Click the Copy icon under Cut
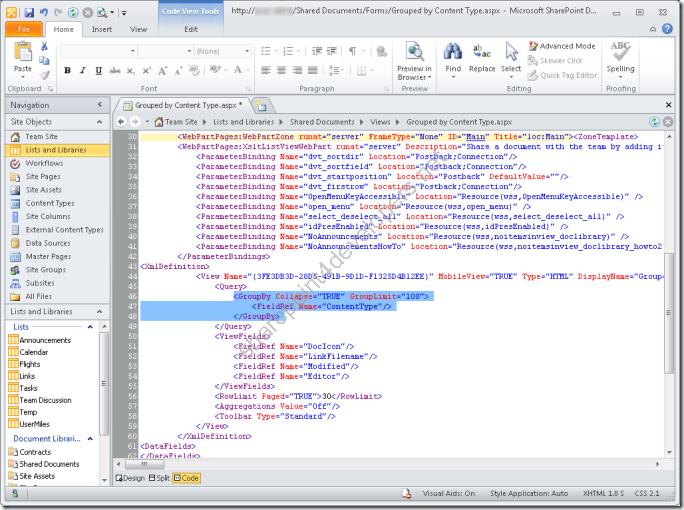The height and width of the screenshot is (510, 684). [44, 61]
